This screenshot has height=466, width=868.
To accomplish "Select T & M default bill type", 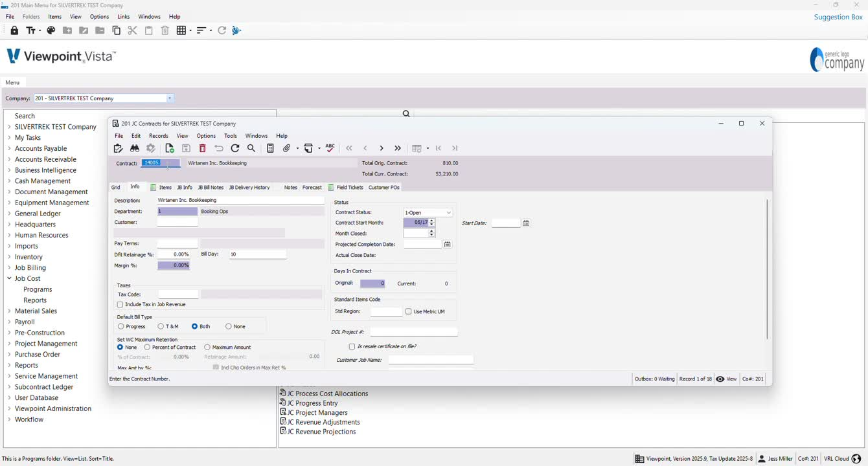I will pyautogui.click(x=161, y=326).
